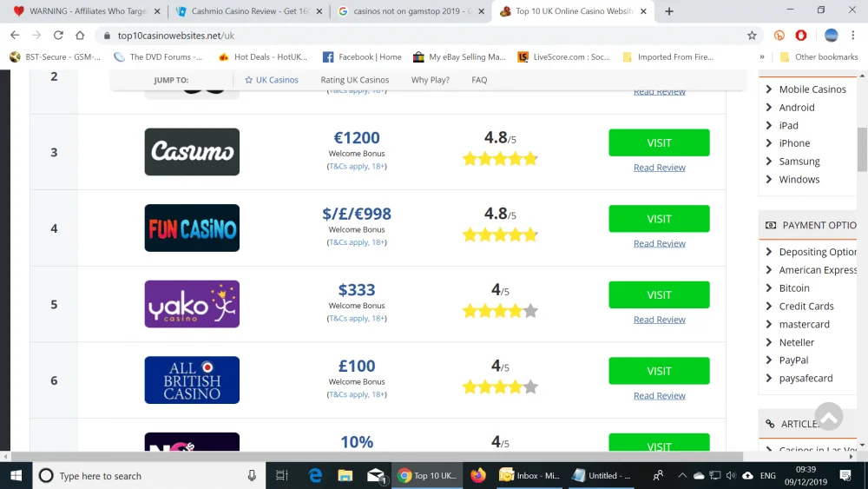This screenshot has height=489, width=868.
Task: Open LiveScore.com bookmark
Action: pos(563,57)
